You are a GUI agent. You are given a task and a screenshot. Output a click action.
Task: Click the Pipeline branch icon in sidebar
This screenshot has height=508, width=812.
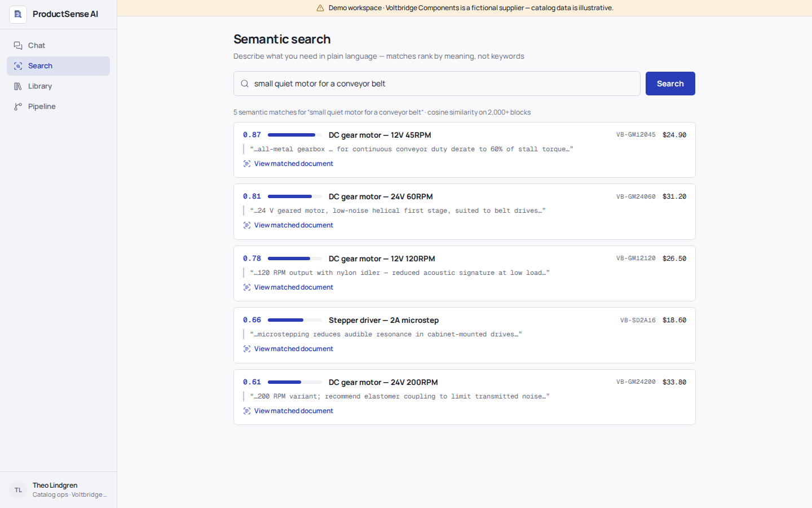[x=18, y=107]
